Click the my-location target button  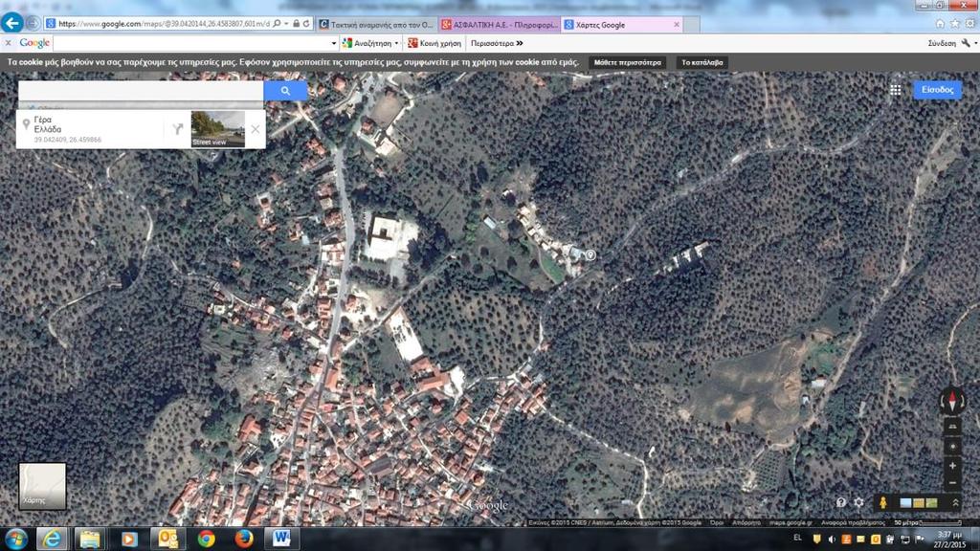952,447
